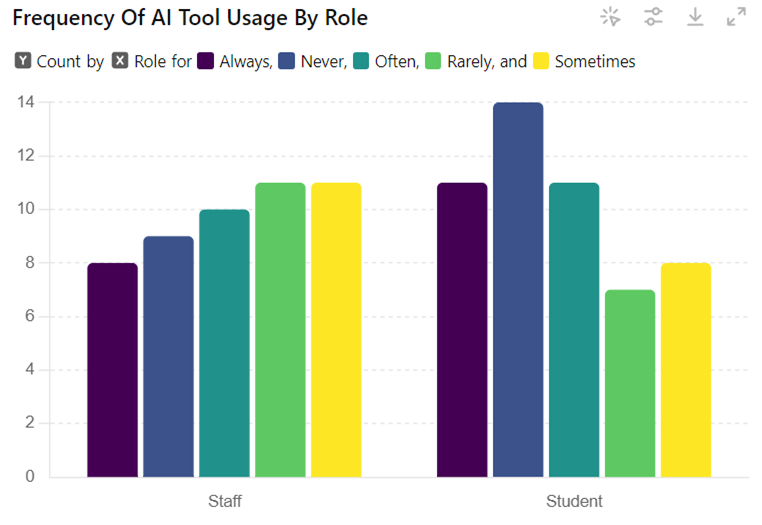Click the Often legend teal swatch
762x525 pixels.
tap(363, 61)
